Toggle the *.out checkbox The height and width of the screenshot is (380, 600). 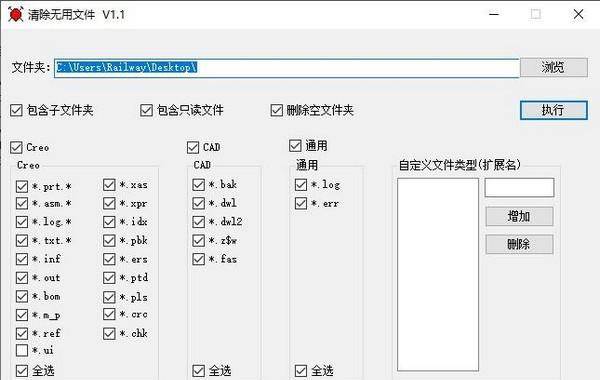click(22, 277)
